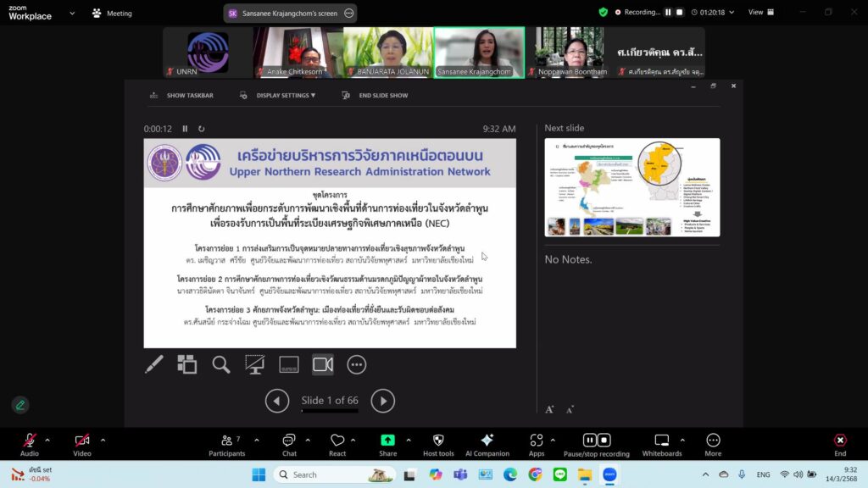Turn on camera with Video button
The image size is (868, 488).
(x=82, y=444)
